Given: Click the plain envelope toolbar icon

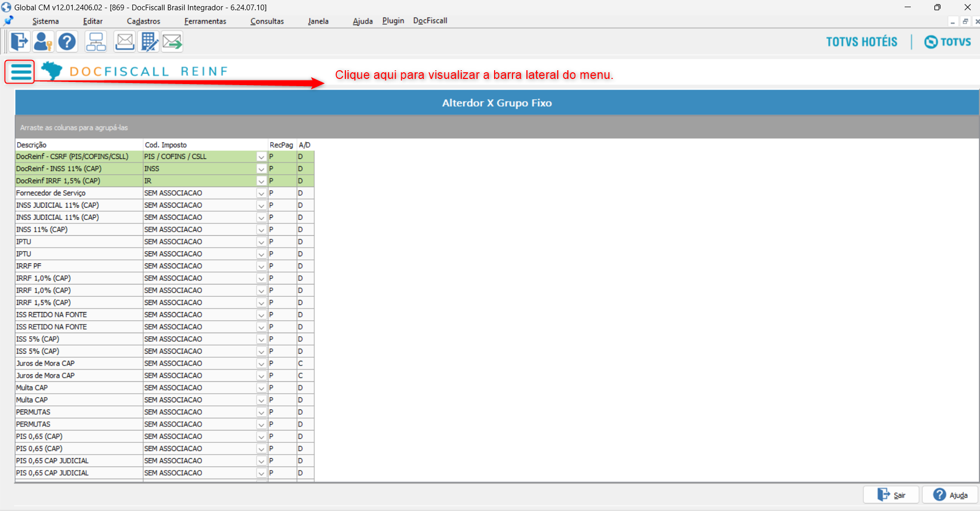Looking at the screenshot, I should [x=125, y=42].
